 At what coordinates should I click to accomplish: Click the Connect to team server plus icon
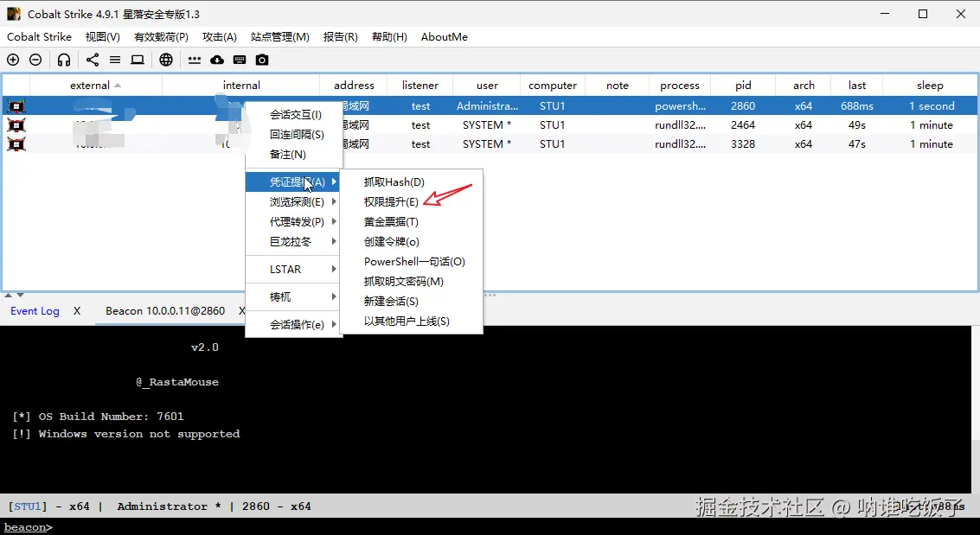pyautogui.click(x=13, y=60)
